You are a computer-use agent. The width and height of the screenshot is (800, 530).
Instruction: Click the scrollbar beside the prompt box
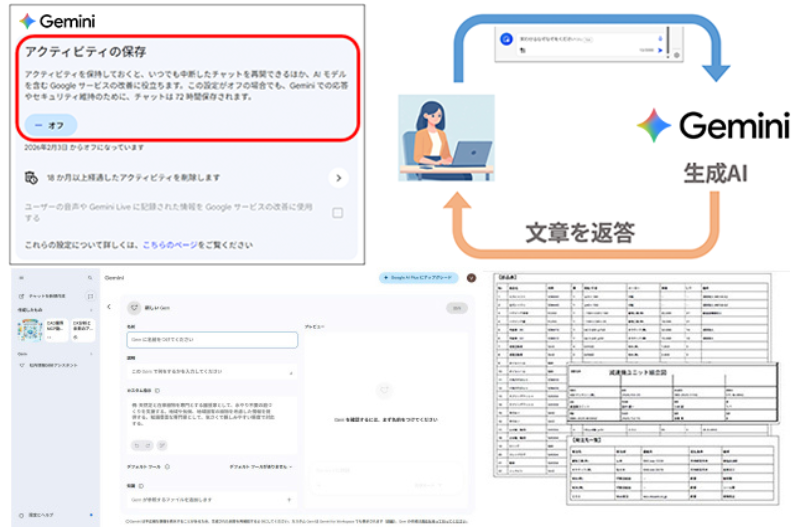point(668,42)
